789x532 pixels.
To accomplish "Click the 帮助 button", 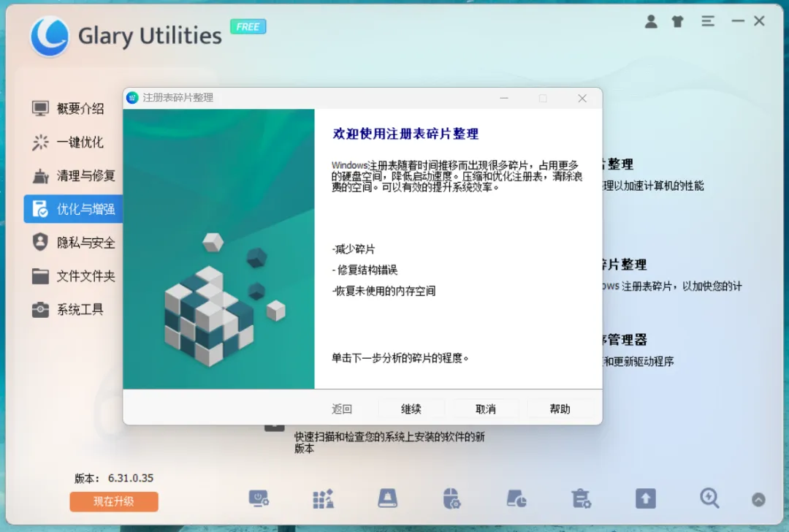I will click(x=560, y=408).
